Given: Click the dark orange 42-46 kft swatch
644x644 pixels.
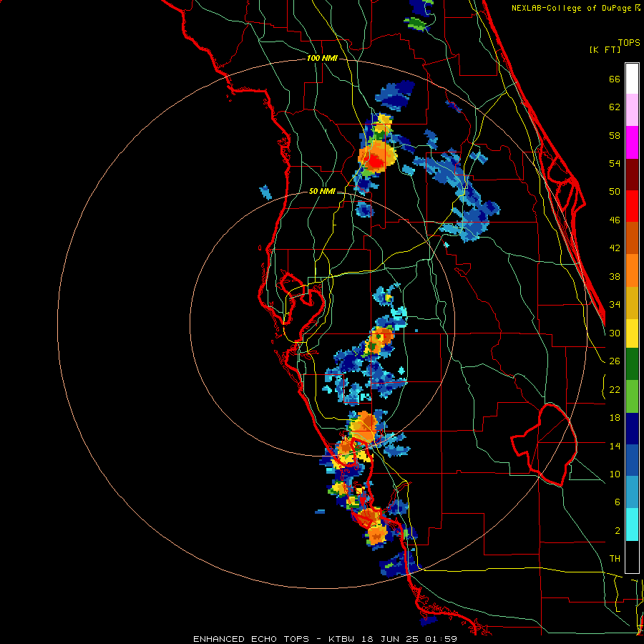Looking at the screenshot, I should click(x=632, y=238).
